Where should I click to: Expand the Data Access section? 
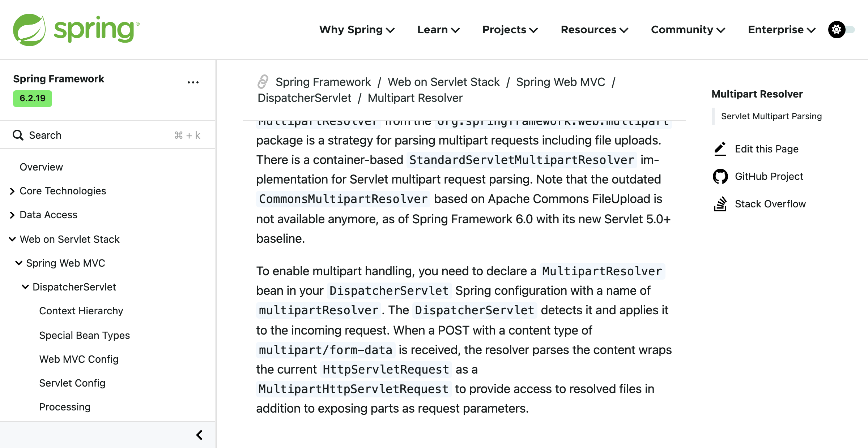pos(12,215)
